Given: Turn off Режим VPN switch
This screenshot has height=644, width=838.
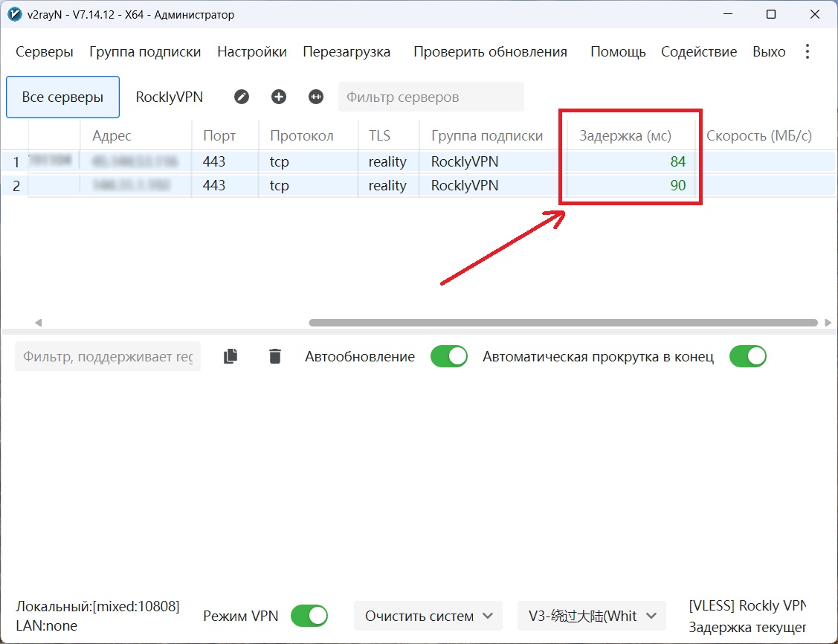Looking at the screenshot, I should click(x=309, y=616).
